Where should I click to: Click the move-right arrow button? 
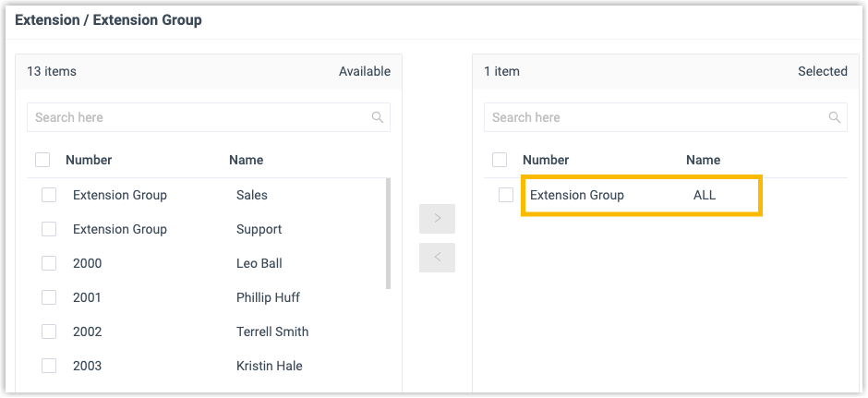click(x=438, y=219)
